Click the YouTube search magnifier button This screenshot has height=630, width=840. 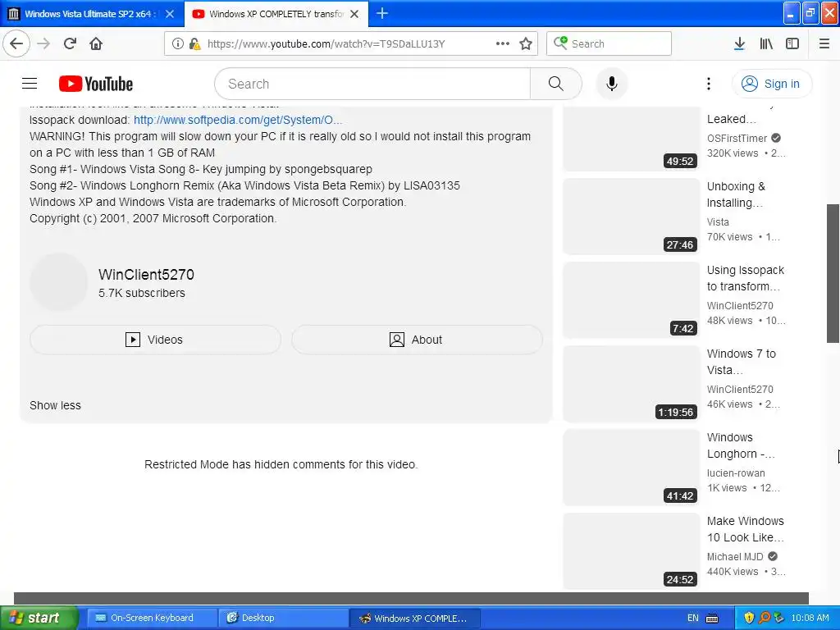[555, 84]
